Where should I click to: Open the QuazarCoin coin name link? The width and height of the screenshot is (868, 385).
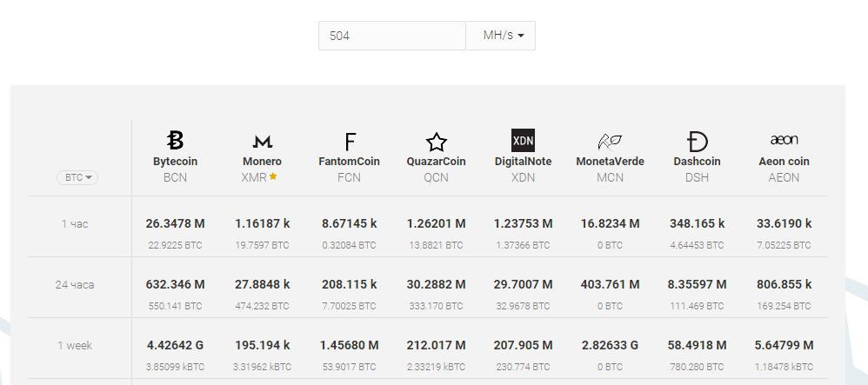click(x=437, y=162)
